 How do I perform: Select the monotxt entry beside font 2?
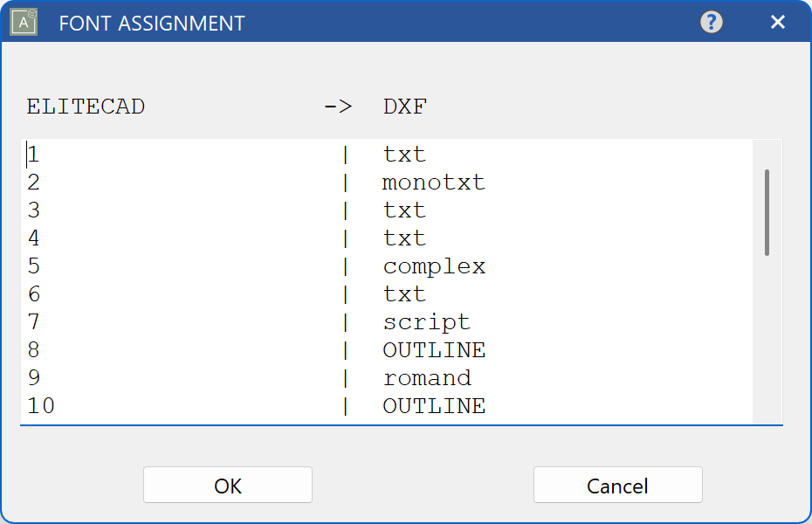(x=433, y=182)
